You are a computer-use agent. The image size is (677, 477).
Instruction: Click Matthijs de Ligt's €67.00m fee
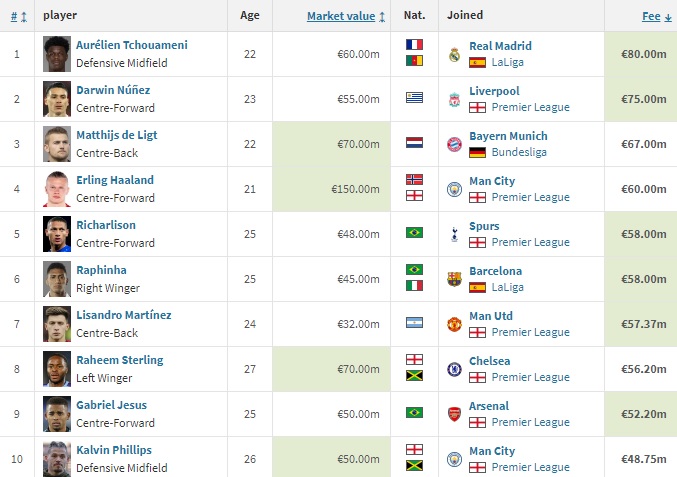click(x=643, y=144)
